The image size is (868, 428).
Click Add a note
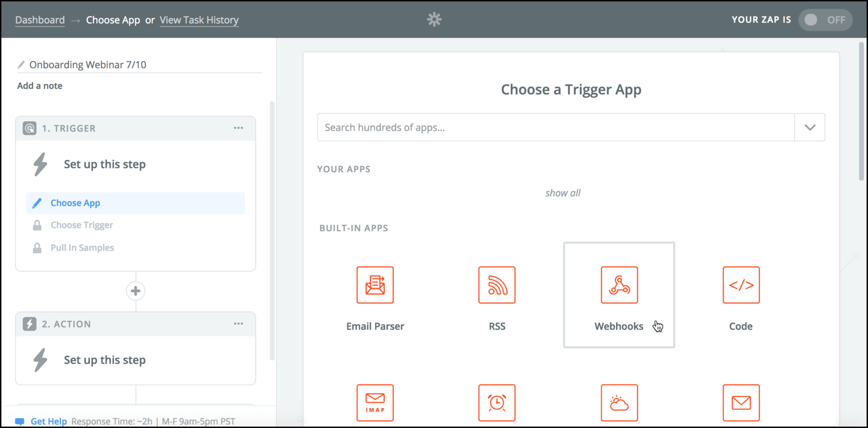pos(40,86)
